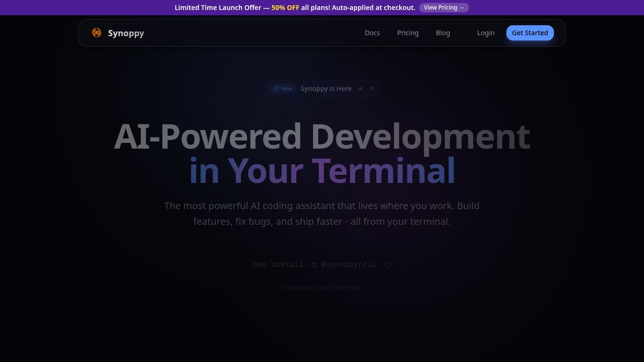The width and height of the screenshot is (644, 362).
Task: Click the Limited Time Launch Offer text
Action: coord(218,8)
